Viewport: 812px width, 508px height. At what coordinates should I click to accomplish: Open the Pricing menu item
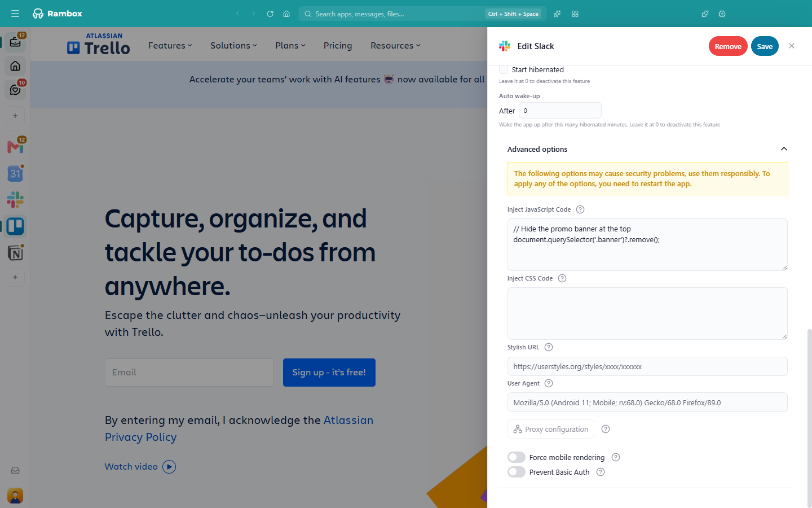(338, 46)
